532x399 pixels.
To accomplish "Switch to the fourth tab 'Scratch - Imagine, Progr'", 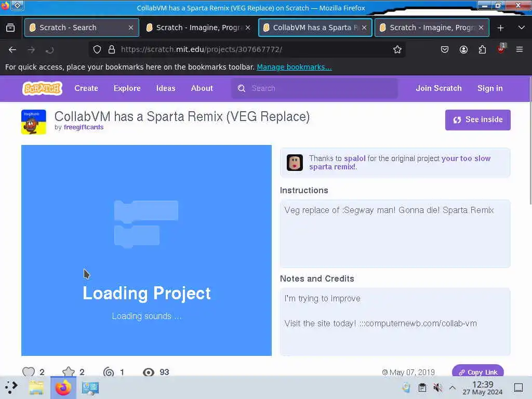I will point(432,28).
